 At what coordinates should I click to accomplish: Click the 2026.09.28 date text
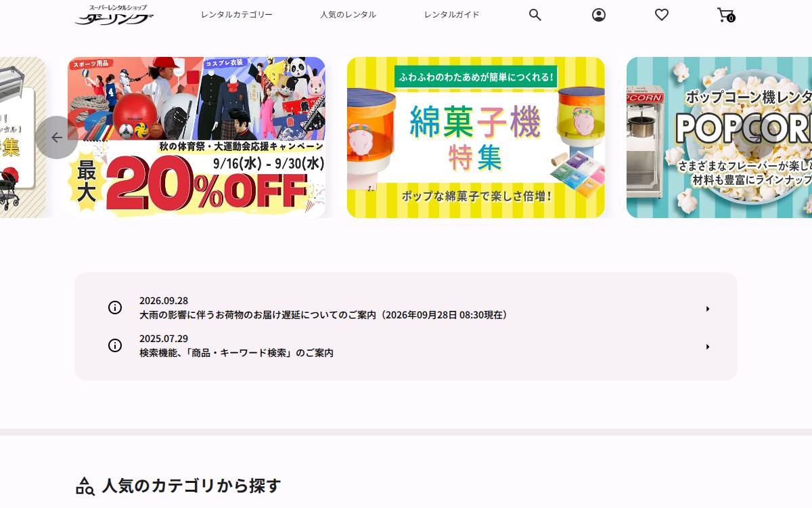(x=164, y=301)
